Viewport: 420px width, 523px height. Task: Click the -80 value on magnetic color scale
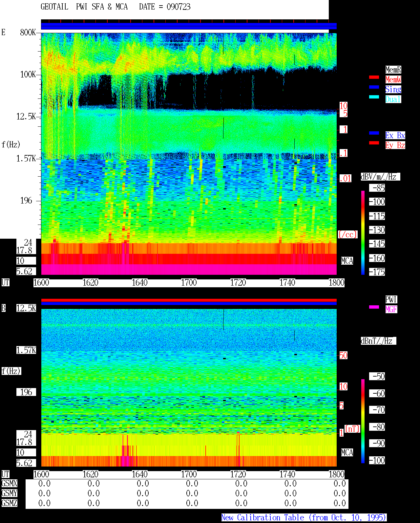(377, 427)
